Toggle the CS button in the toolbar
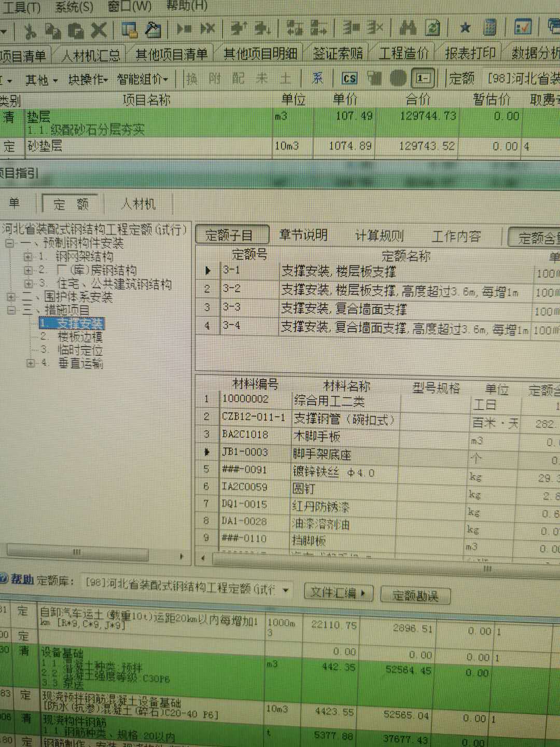560x747 pixels. 349,79
